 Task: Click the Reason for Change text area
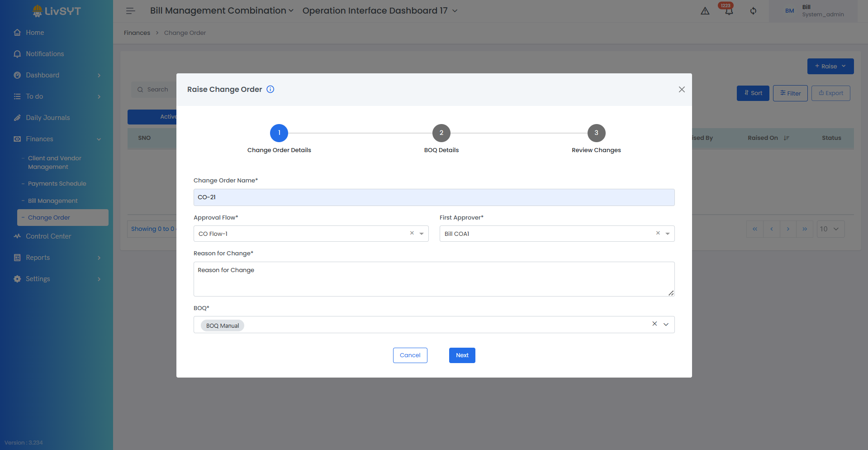(x=434, y=279)
